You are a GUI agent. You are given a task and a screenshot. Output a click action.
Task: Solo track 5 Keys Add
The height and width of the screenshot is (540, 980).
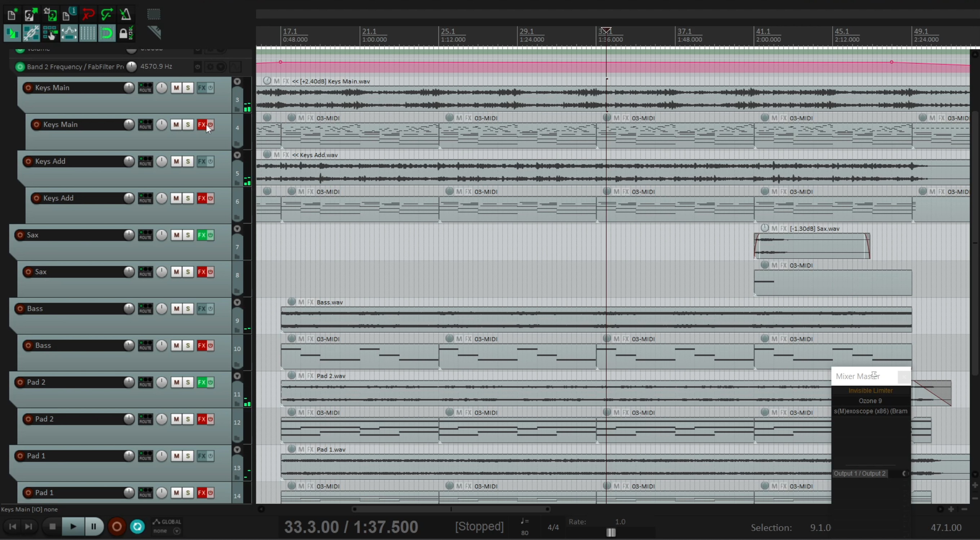(x=188, y=161)
